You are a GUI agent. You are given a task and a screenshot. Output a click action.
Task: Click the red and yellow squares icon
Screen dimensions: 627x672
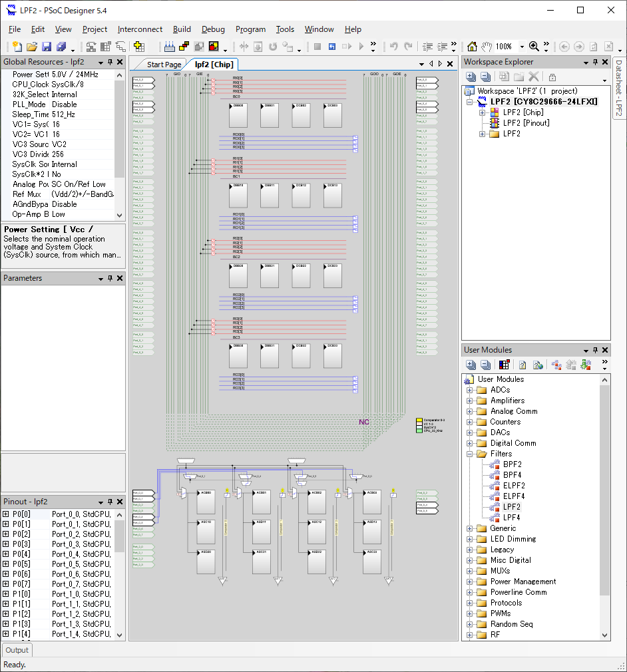click(x=214, y=47)
